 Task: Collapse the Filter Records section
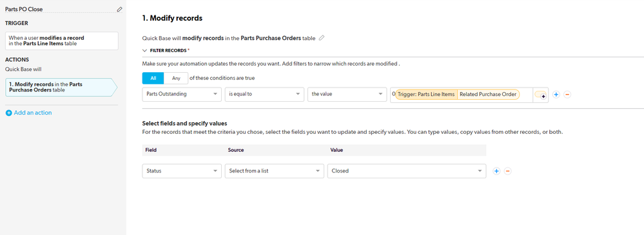(x=144, y=50)
